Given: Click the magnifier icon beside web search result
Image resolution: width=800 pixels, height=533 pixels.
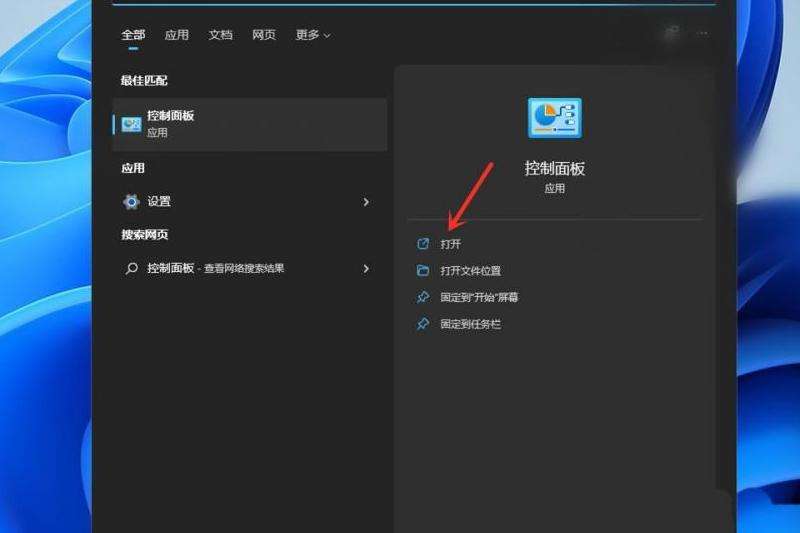Looking at the screenshot, I should click(x=132, y=268).
